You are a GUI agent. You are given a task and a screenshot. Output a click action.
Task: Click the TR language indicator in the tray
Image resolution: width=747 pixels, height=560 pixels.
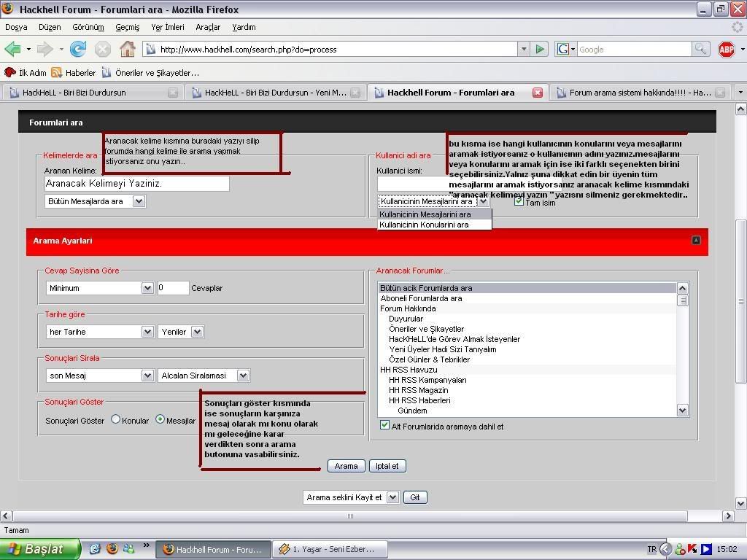651,550
